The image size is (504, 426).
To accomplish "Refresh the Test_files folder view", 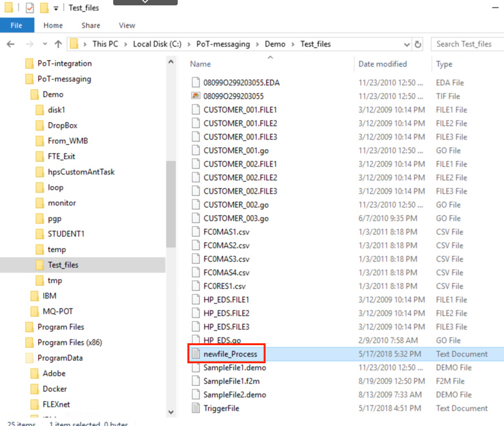I will [x=417, y=44].
